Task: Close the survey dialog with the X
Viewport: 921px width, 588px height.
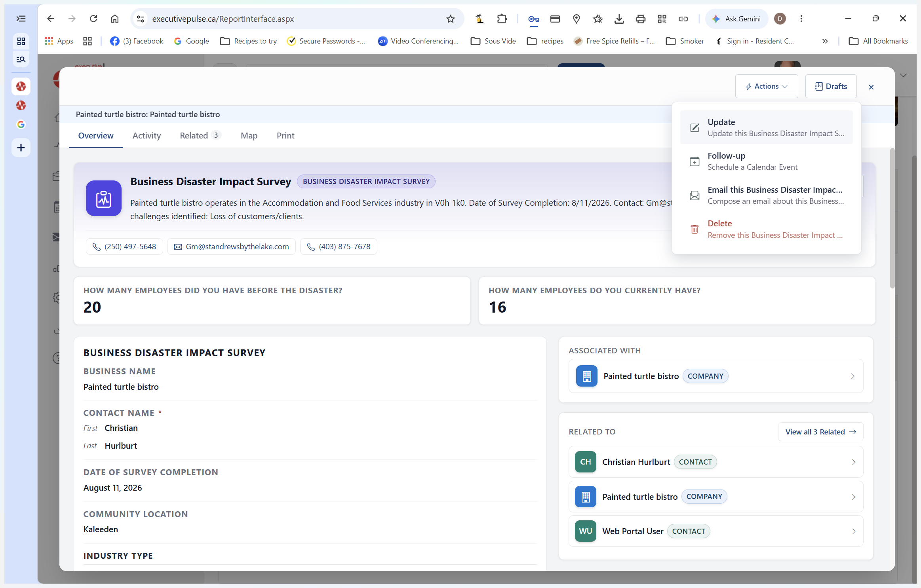Action: point(871,87)
